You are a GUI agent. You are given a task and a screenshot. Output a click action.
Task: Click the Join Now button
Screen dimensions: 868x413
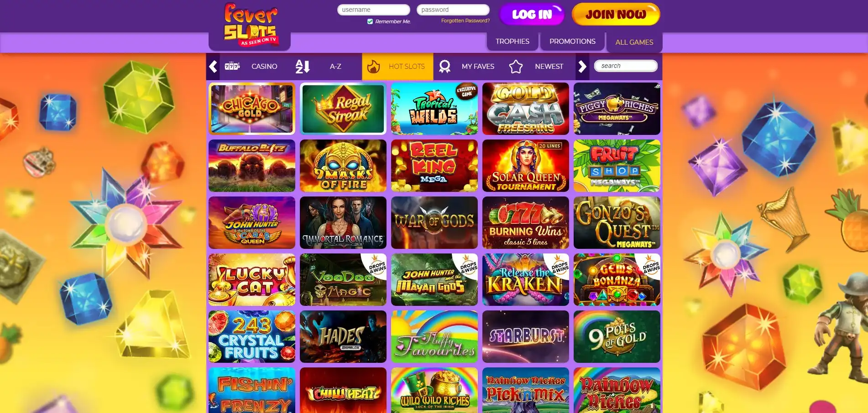616,15
